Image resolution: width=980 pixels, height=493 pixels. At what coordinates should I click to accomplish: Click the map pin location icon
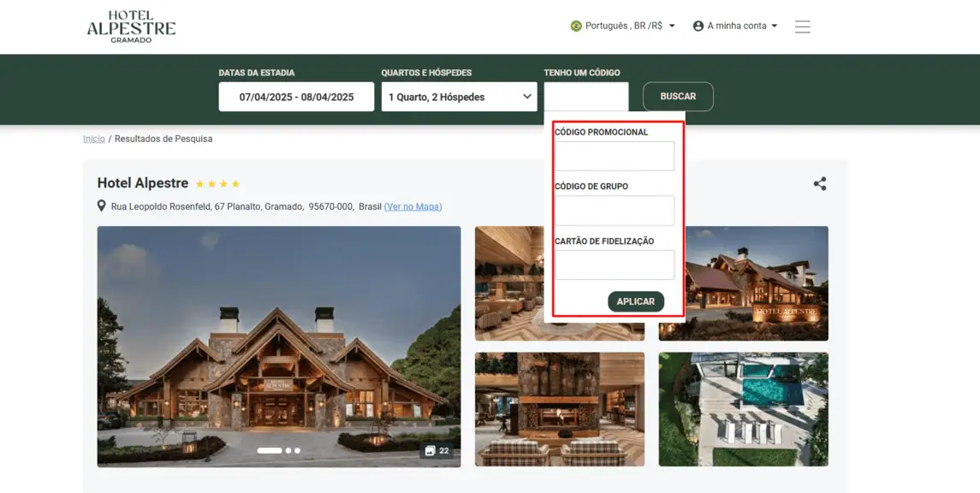click(101, 206)
